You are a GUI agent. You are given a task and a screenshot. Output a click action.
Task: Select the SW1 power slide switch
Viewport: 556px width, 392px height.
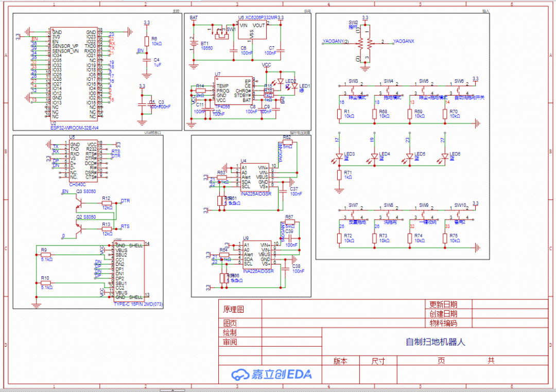tap(222, 33)
